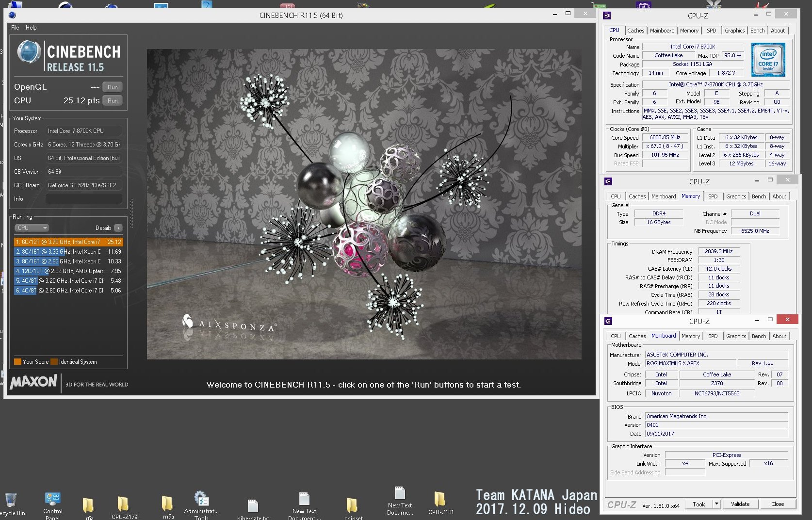Click the Cinebench Release 11.5 logo
Viewport: 812px width, 520px height.
pos(68,56)
